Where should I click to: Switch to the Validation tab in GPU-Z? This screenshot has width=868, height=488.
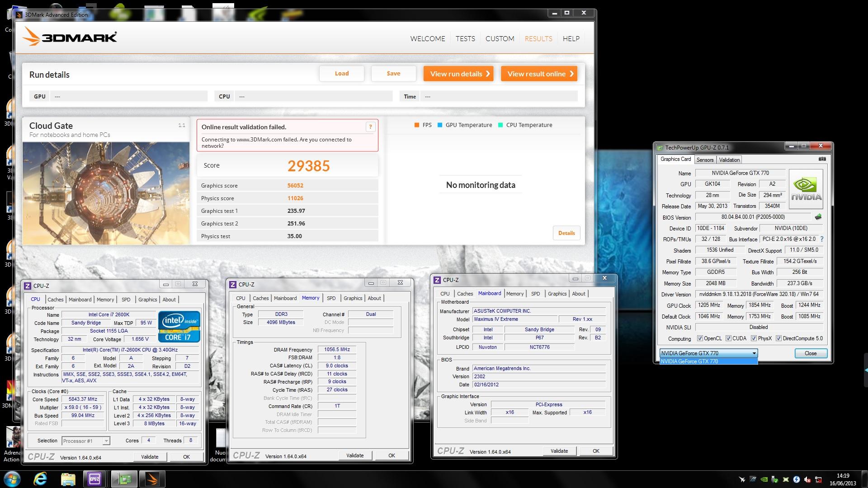point(729,160)
